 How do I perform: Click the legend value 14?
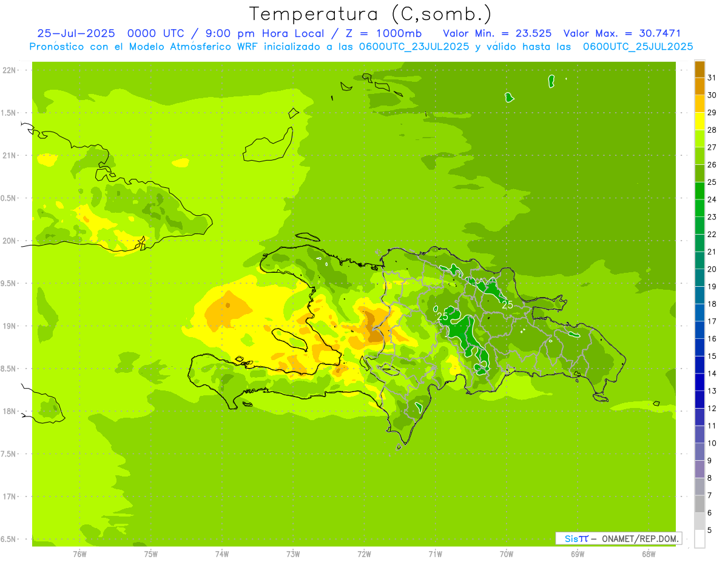click(712, 373)
